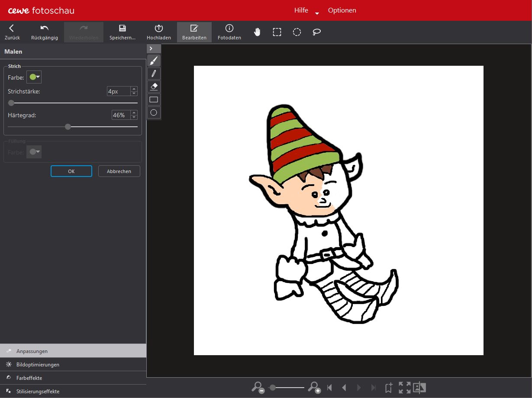Click the Härtegrad percentage input field
The width and height of the screenshot is (532, 398).
(x=121, y=115)
